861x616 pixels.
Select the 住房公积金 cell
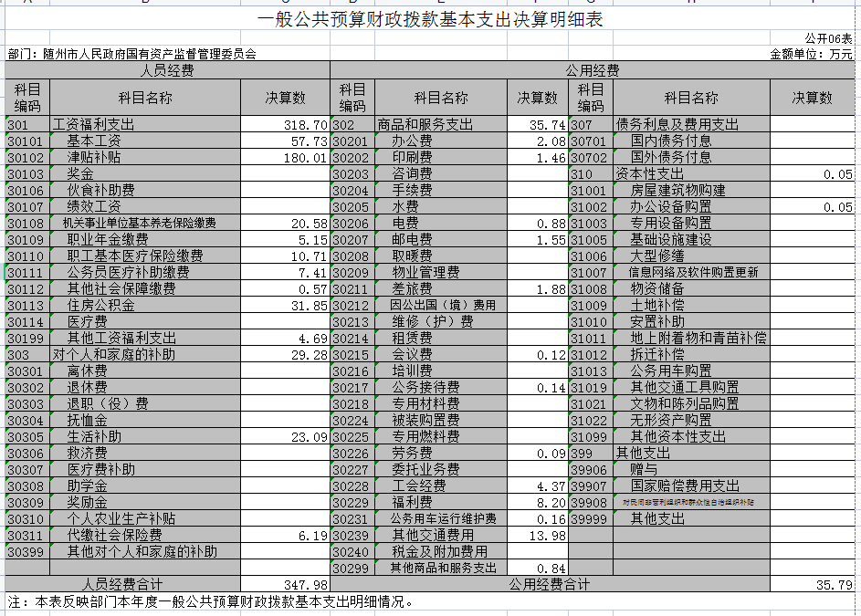(x=145, y=305)
